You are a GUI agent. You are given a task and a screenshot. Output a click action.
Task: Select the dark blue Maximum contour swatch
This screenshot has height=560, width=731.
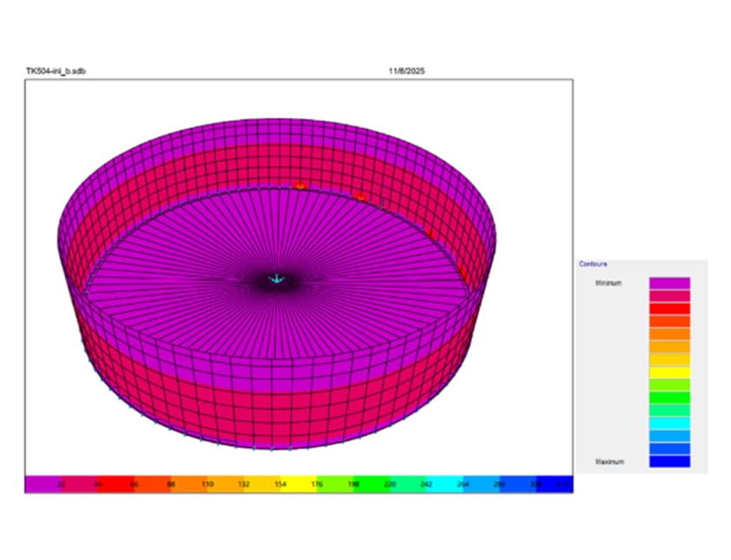click(669, 461)
